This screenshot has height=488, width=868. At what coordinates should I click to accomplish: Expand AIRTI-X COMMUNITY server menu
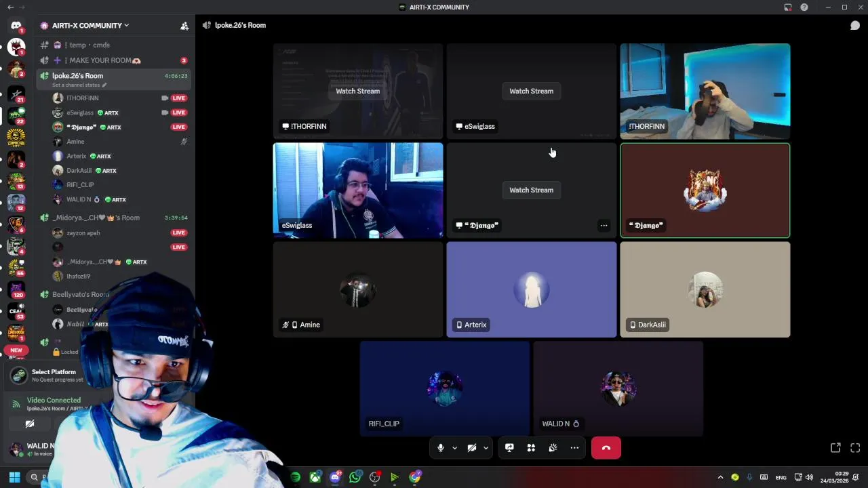point(91,26)
